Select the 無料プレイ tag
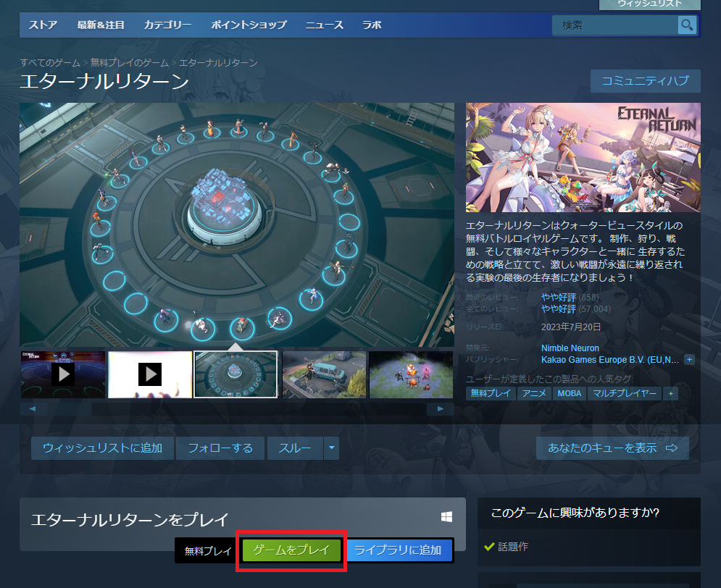721x588 pixels. [491, 394]
